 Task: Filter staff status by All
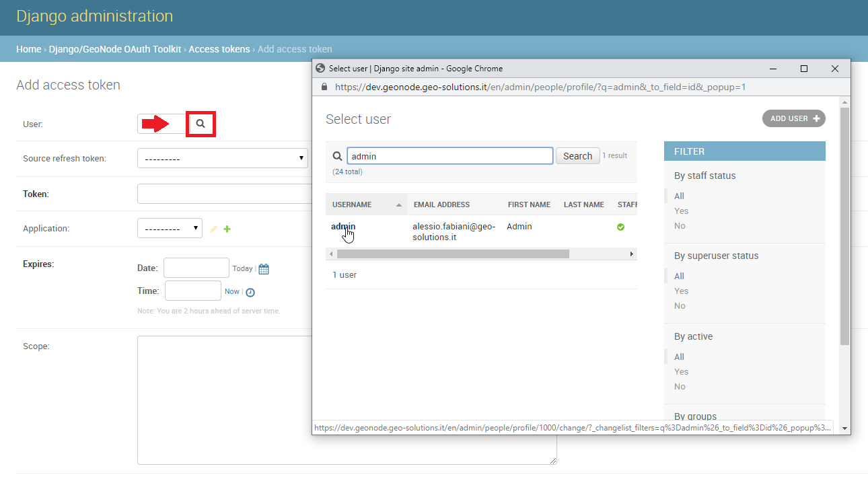(x=679, y=196)
